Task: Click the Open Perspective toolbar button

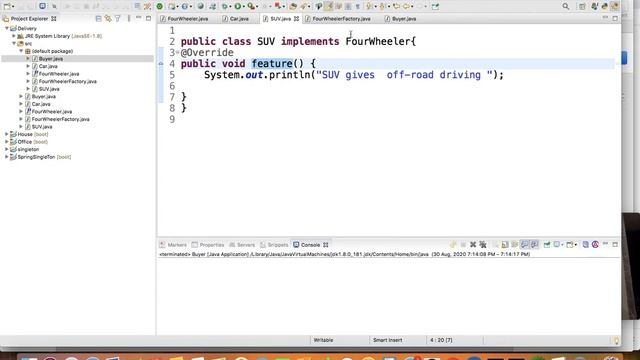Action: 582,7
